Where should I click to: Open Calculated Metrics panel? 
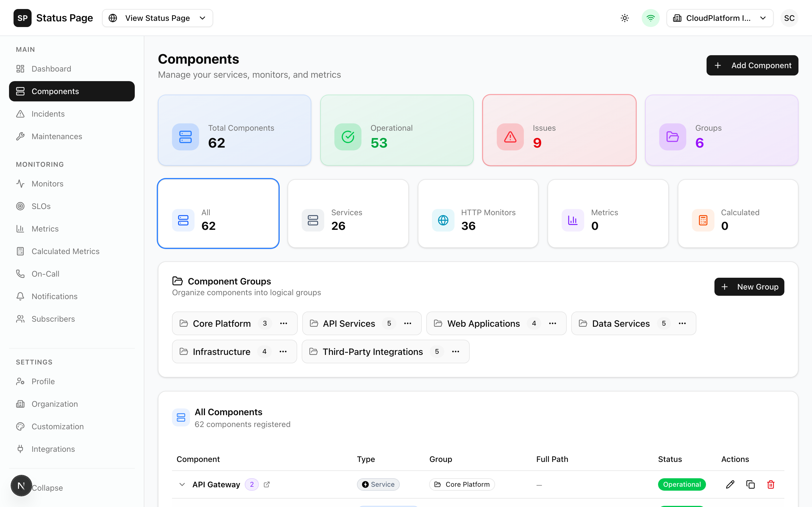(65, 251)
